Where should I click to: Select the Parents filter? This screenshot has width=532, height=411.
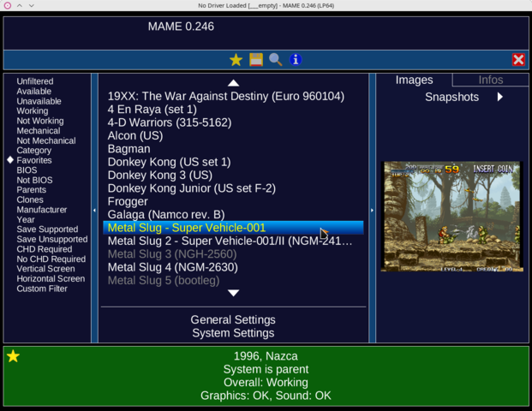point(31,189)
